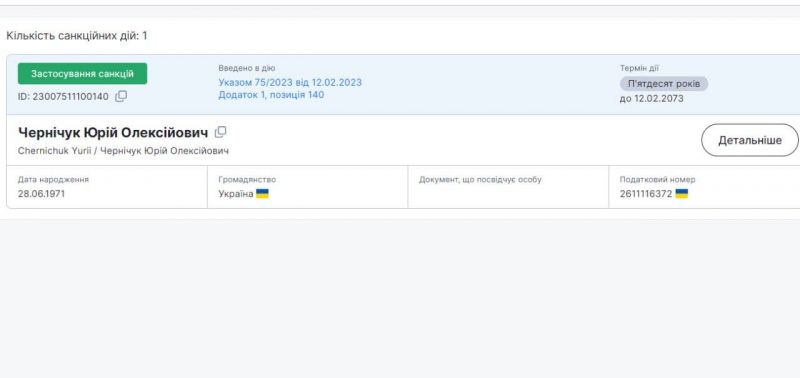Click the Введено в дію label
800x378 pixels.
click(246, 68)
